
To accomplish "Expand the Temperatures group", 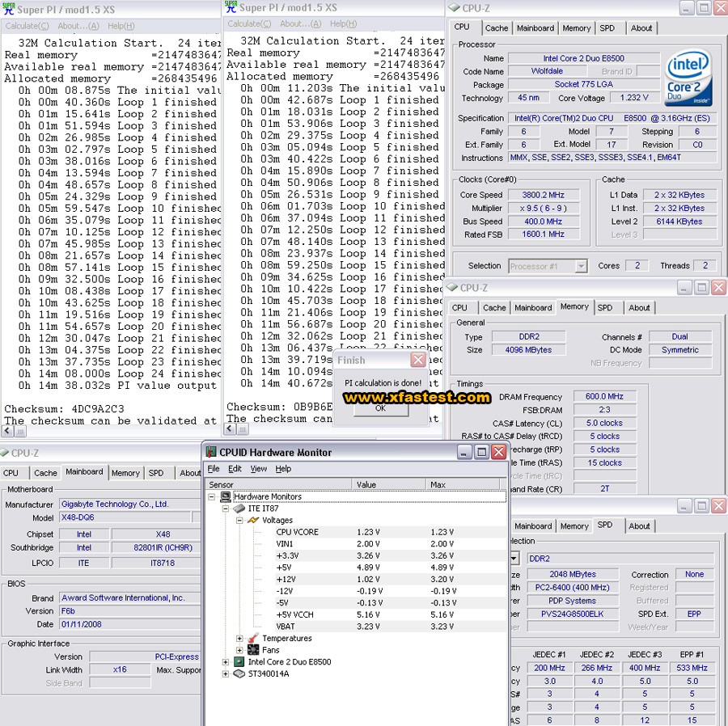I will coord(239,639).
